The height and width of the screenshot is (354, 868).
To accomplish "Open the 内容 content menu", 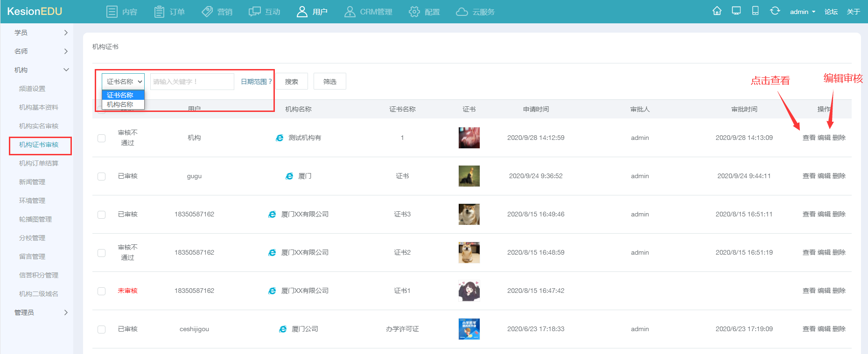I will click(x=122, y=12).
